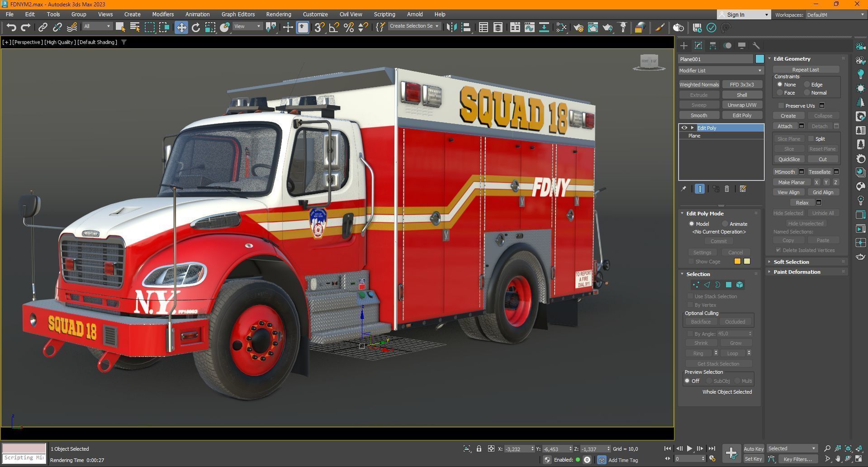Select Polygon sub-object level icon
Viewport: 868px width, 467px height.
[728, 285]
